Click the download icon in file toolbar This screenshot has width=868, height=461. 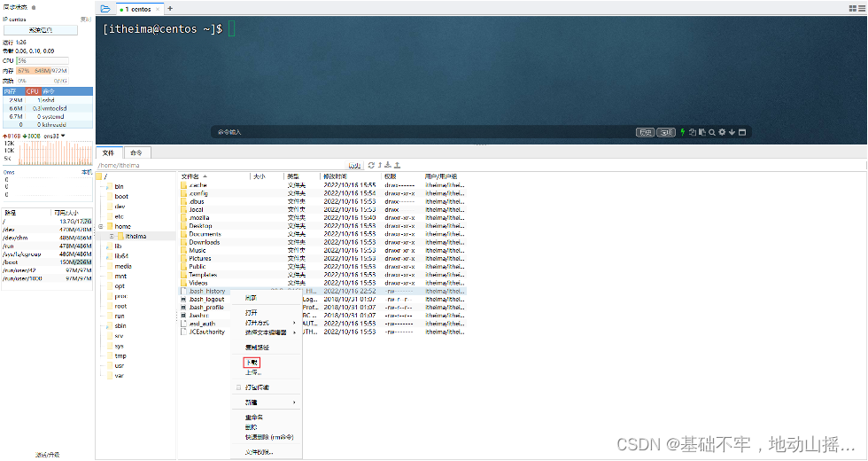pyautogui.click(x=388, y=165)
